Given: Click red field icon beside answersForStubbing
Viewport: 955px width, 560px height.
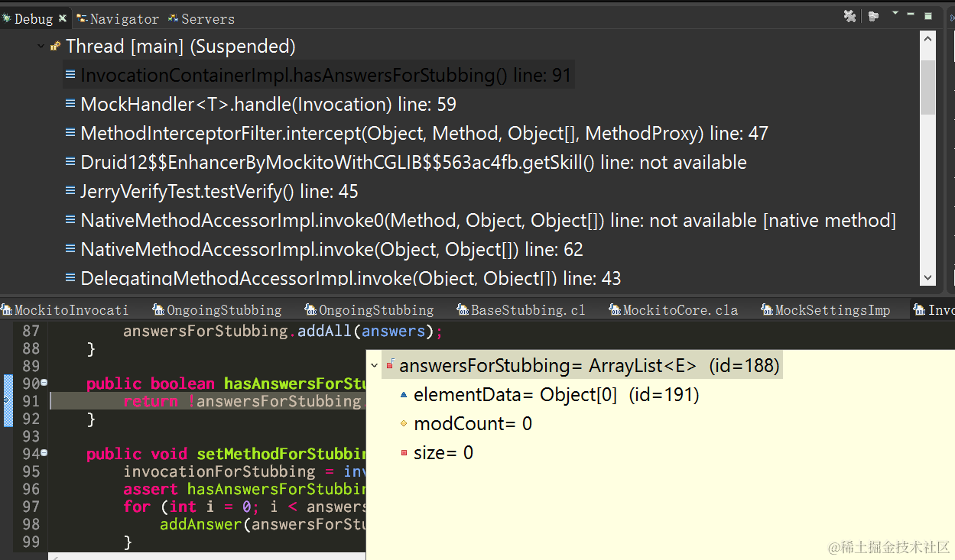Looking at the screenshot, I should (x=390, y=366).
